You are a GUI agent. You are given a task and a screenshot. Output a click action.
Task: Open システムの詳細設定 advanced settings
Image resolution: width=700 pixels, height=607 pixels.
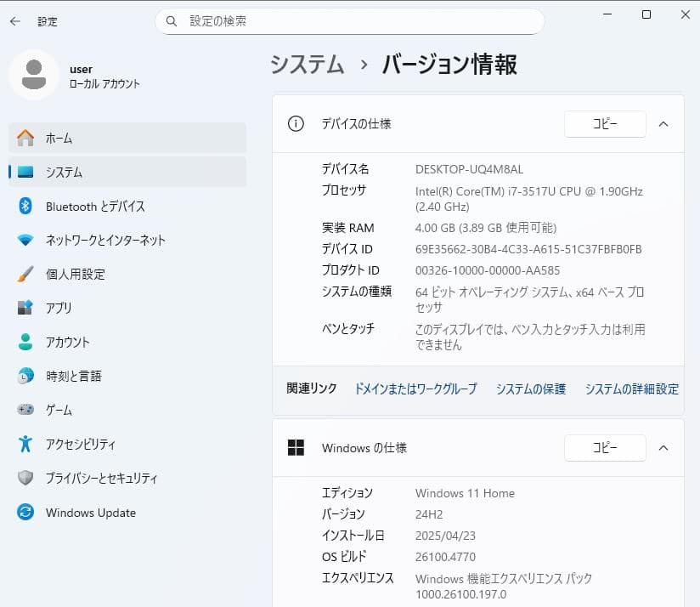(632, 389)
